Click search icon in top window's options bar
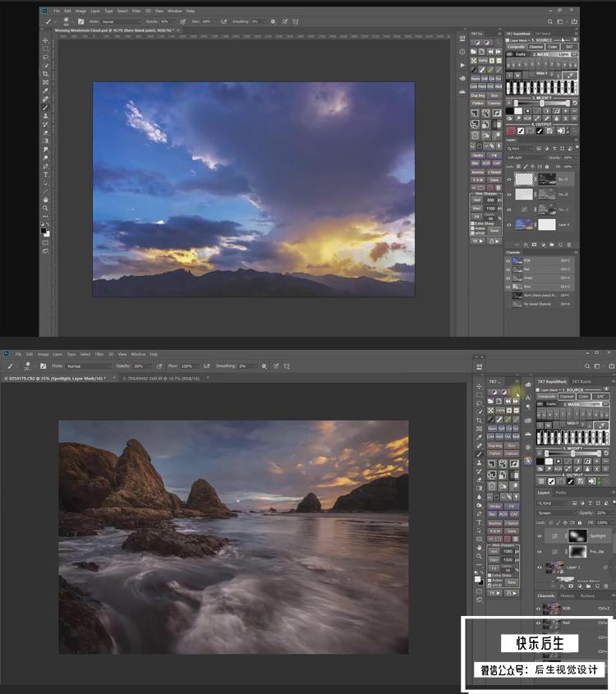 pos(549,21)
